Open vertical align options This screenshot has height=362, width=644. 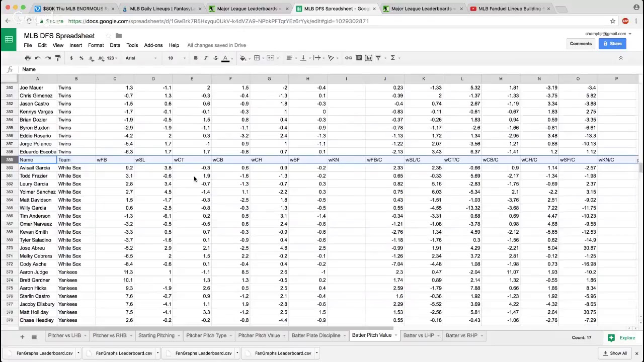304,58
